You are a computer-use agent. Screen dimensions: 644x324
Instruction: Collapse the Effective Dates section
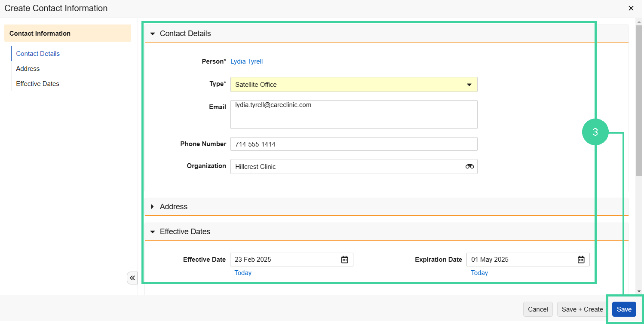point(153,232)
